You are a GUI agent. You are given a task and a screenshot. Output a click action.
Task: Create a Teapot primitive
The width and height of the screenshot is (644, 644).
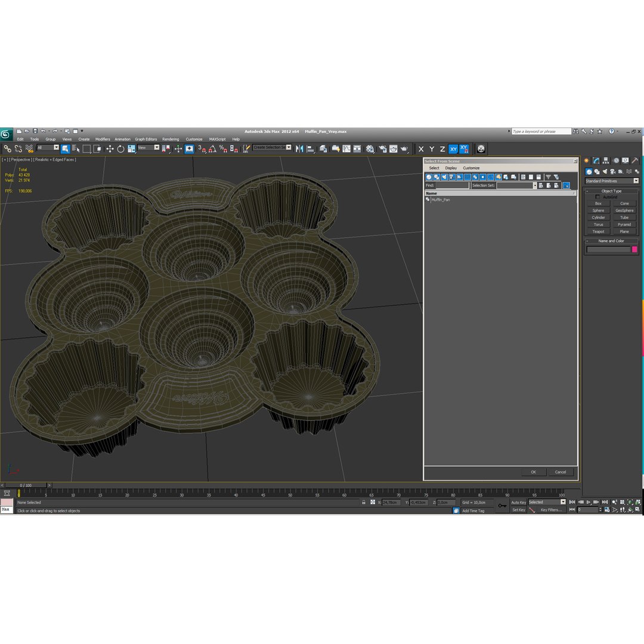pos(598,231)
